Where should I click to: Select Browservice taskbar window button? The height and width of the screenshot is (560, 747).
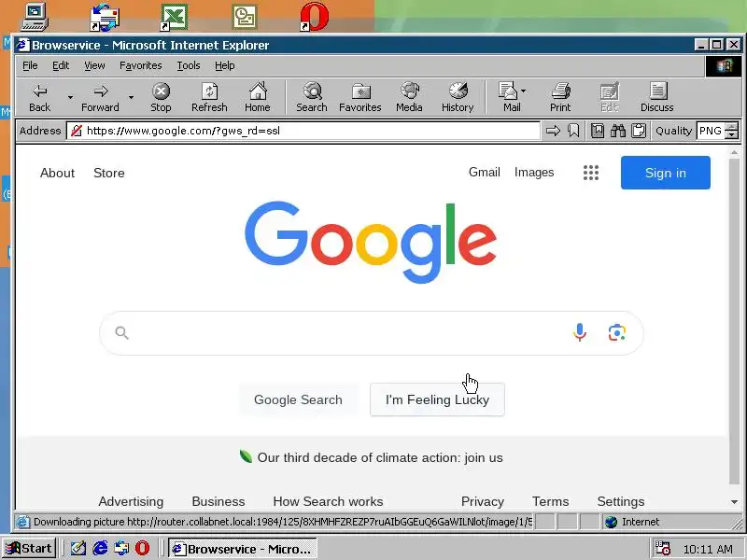pyautogui.click(x=243, y=549)
